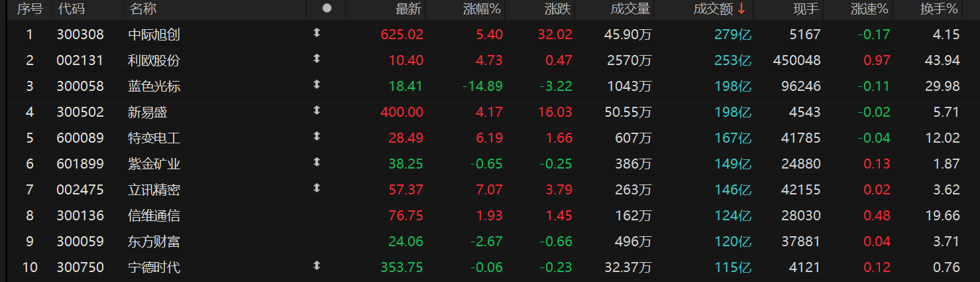Click the arrow marker icon beside 中际旭创
Screen dimensions: 980x282
(317, 33)
